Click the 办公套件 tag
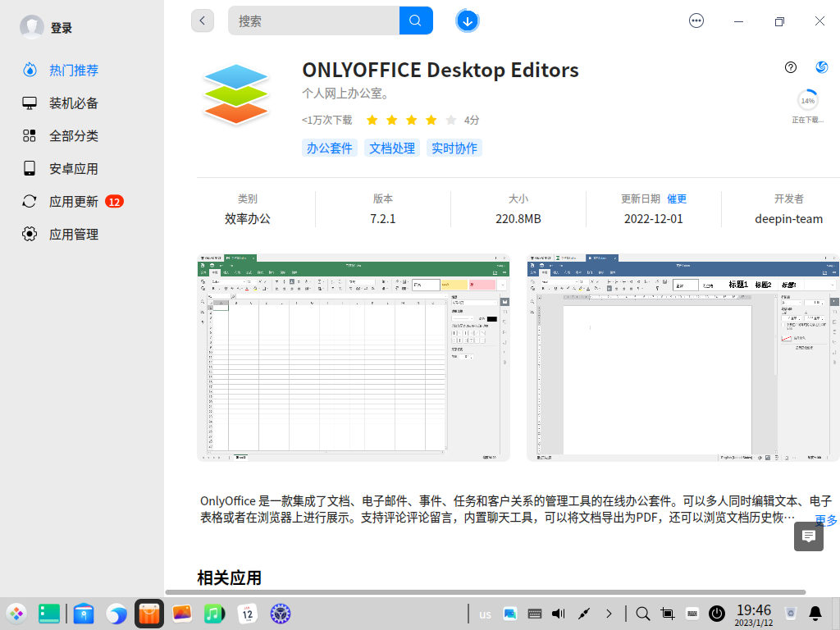Screen dimensions: 840x630 330,148
